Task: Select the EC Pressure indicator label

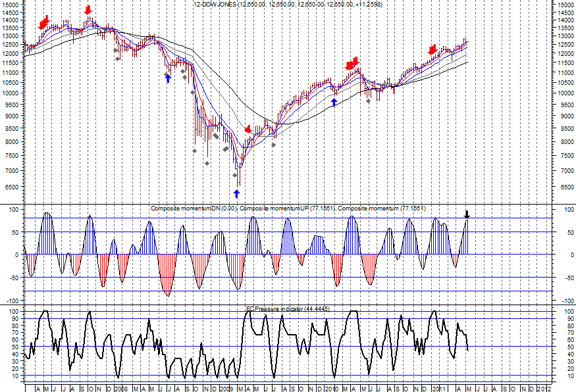Action: pyautogui.click(x=288, y=309)
